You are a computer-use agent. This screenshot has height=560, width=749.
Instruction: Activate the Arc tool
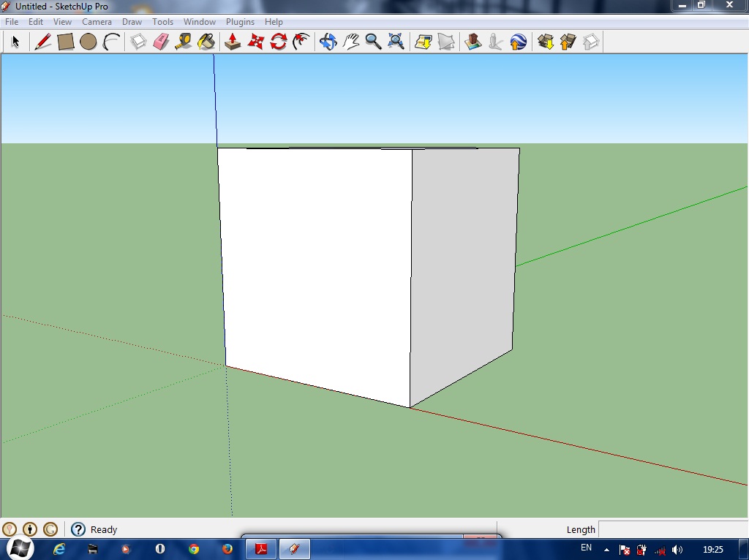[111, 42]
